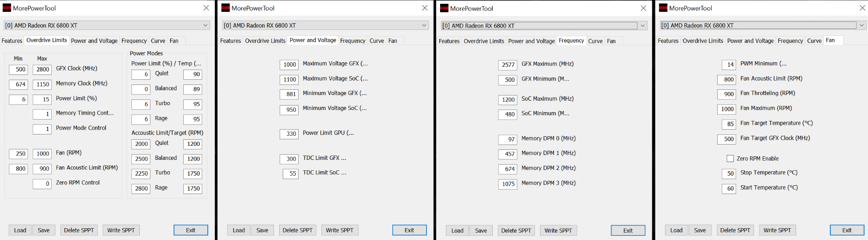Edit Maximum Voltage GFX field 1000
This screenshot has height=240, width=868.
tap(289, 65)
